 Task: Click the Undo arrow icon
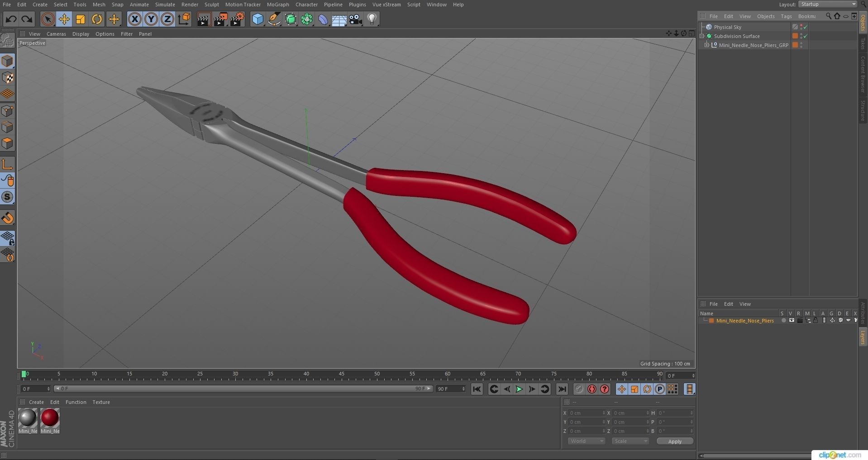click(11, 19)
